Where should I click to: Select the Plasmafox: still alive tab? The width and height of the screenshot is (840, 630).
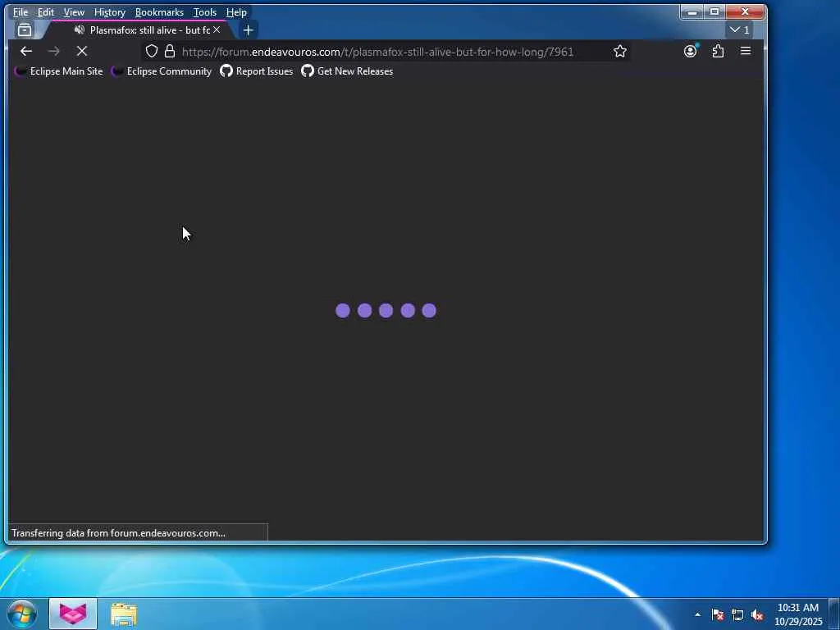tap(141, 30)
